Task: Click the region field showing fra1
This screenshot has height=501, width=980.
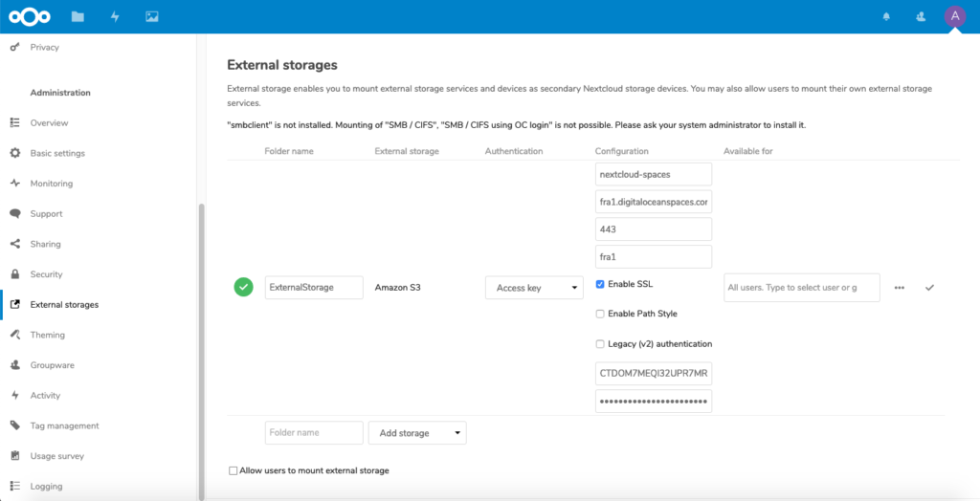Action: (654, 257)
